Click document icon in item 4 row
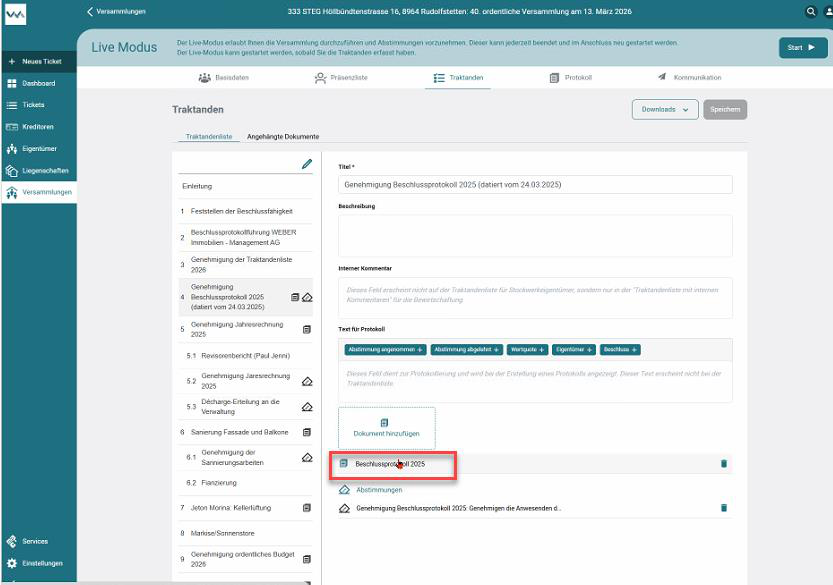The height and width of the screenshot is (585, 833). click(x=295, y=297)
